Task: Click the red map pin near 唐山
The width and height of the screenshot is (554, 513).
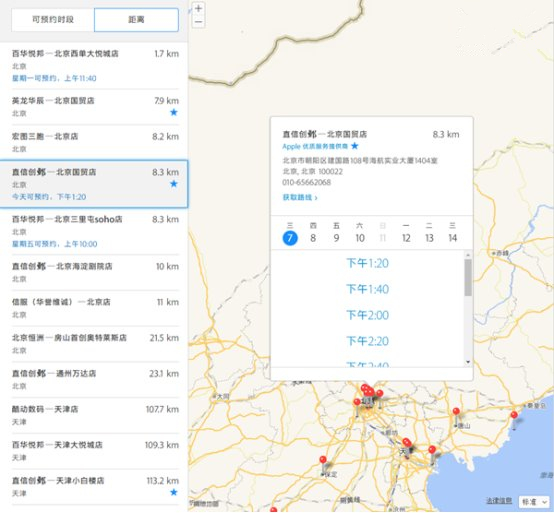Action: (456, 411)
